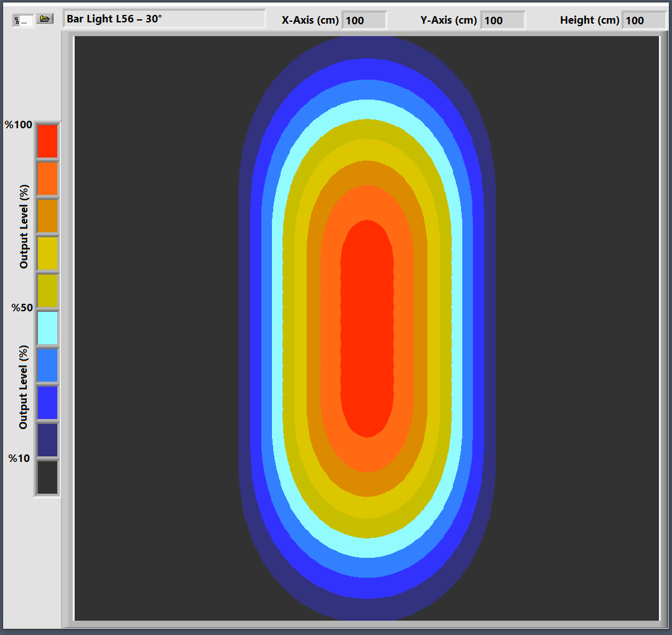672x635 pixels.
Task: Select the pure blue legend swatch
Action: tap(47, 403)
